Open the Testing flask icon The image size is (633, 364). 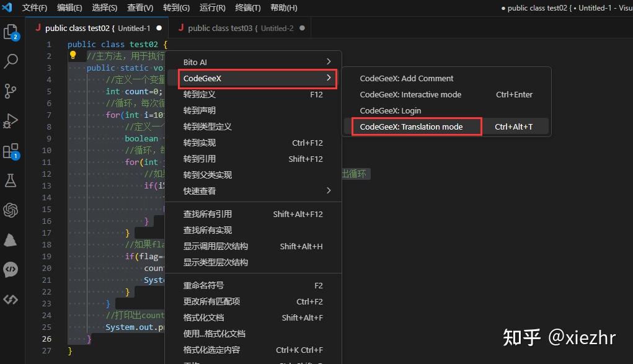click(x=11, y=180)
